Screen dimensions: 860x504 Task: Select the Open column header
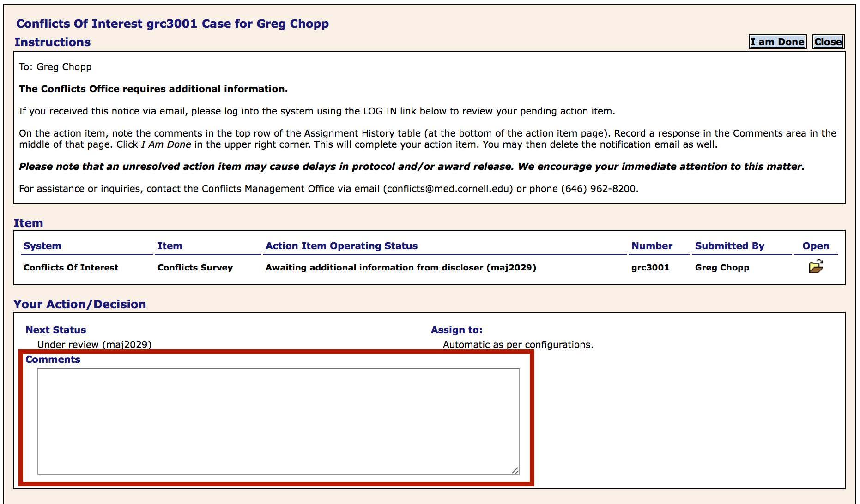816,246
